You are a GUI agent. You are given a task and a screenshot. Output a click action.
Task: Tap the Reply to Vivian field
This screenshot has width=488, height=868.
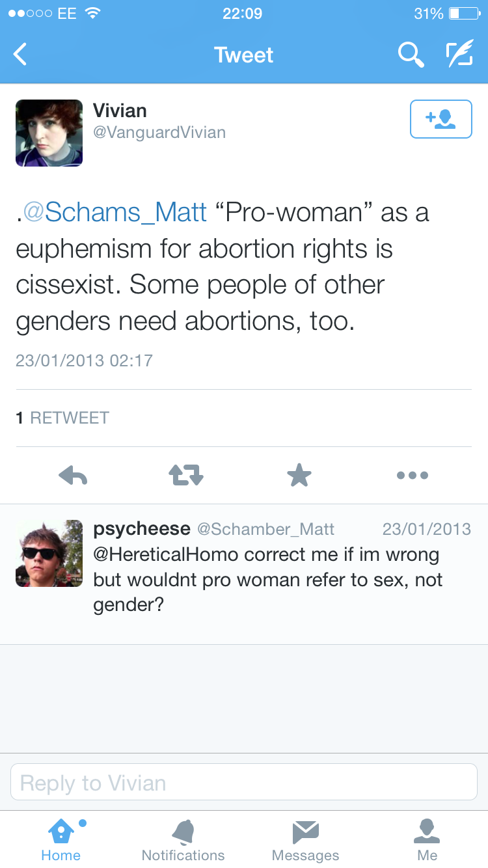click(x=244, y=782)
